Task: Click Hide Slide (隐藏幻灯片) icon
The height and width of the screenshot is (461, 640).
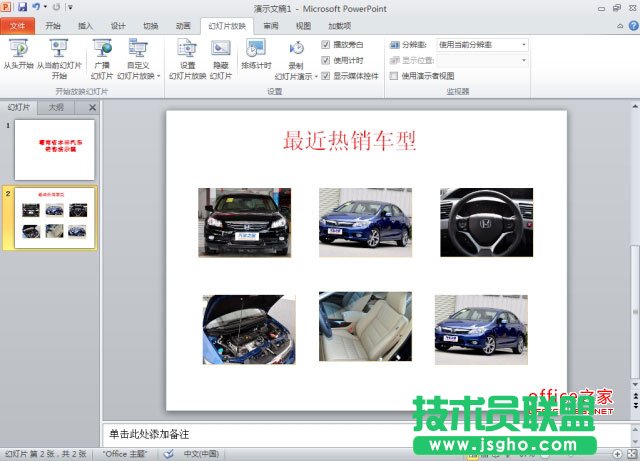Action: pyautogui.click(x=221, y=49)
